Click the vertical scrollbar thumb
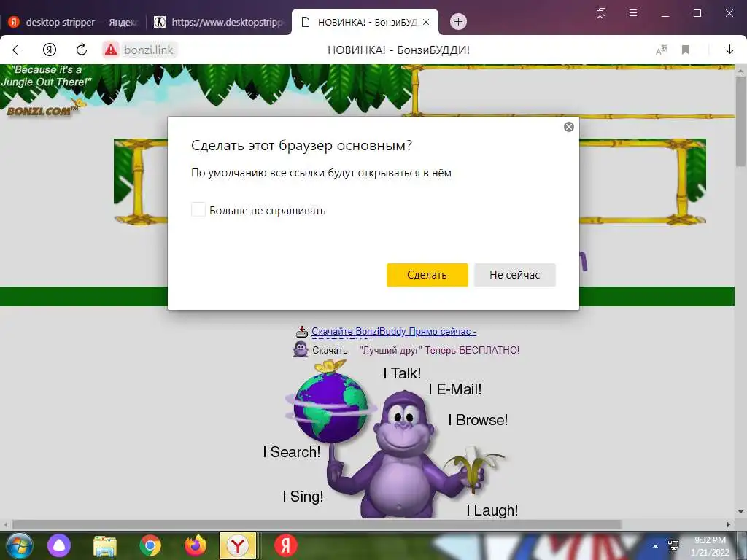Viewport: 747px width, 560px height. coord(740,120)
